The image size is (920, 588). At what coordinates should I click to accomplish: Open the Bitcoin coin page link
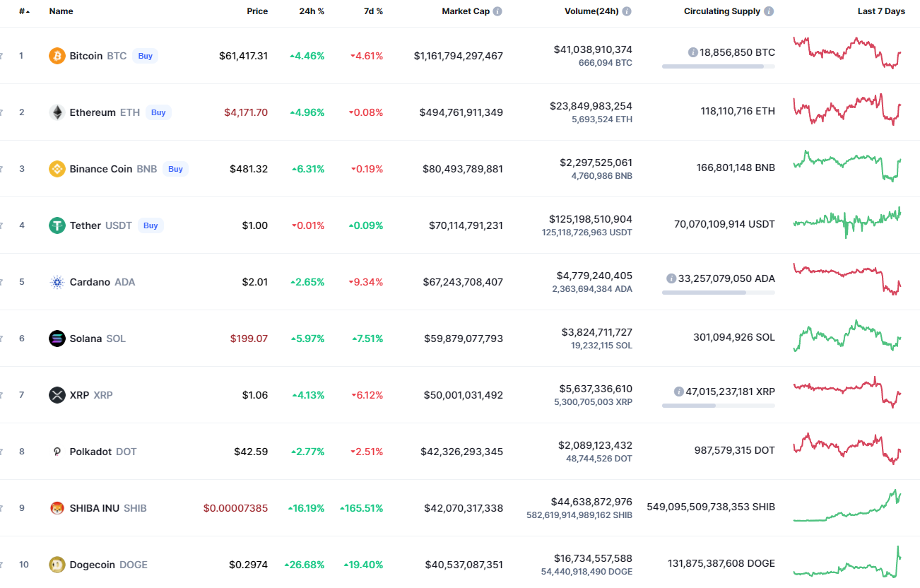[88, 56]
